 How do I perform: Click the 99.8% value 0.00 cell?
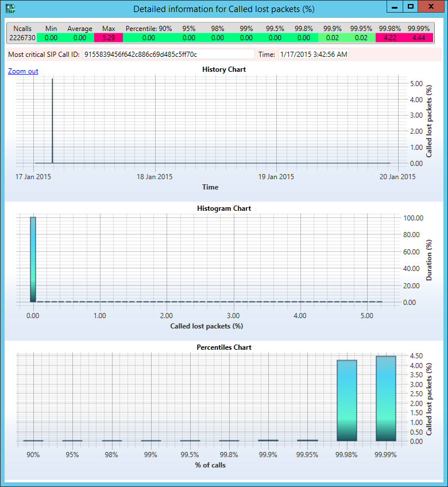[x=303, y=38]
